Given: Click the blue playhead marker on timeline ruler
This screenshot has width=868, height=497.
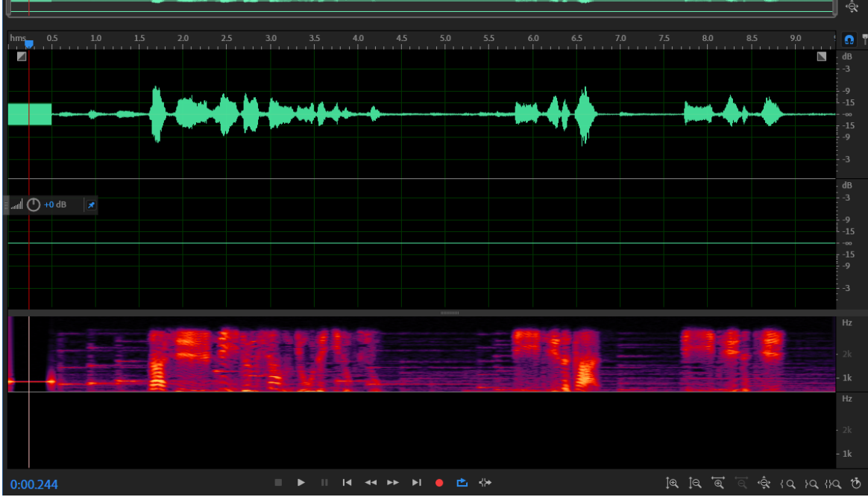Looking at the screenshot, I should coord(29,43).
